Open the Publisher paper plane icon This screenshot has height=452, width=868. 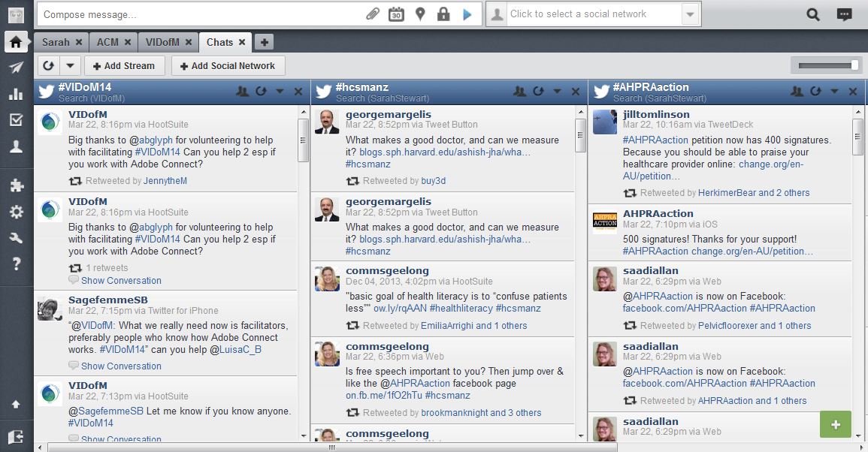(x=16, y=68)
